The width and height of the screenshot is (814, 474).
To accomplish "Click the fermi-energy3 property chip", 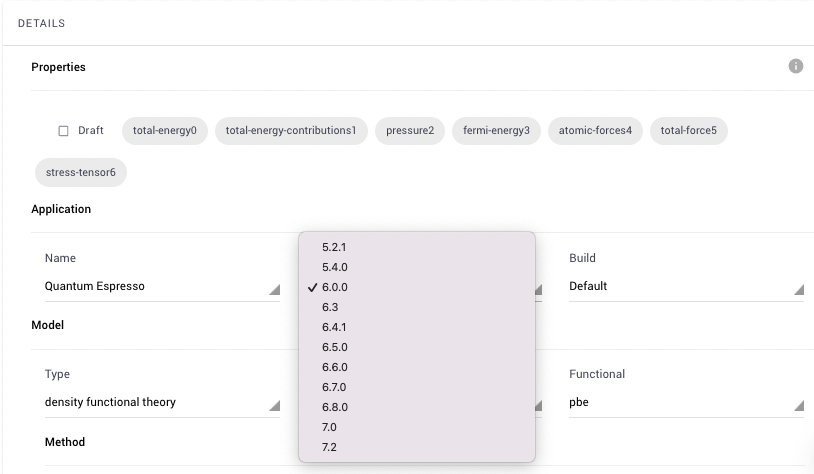I will coord(496,130).
